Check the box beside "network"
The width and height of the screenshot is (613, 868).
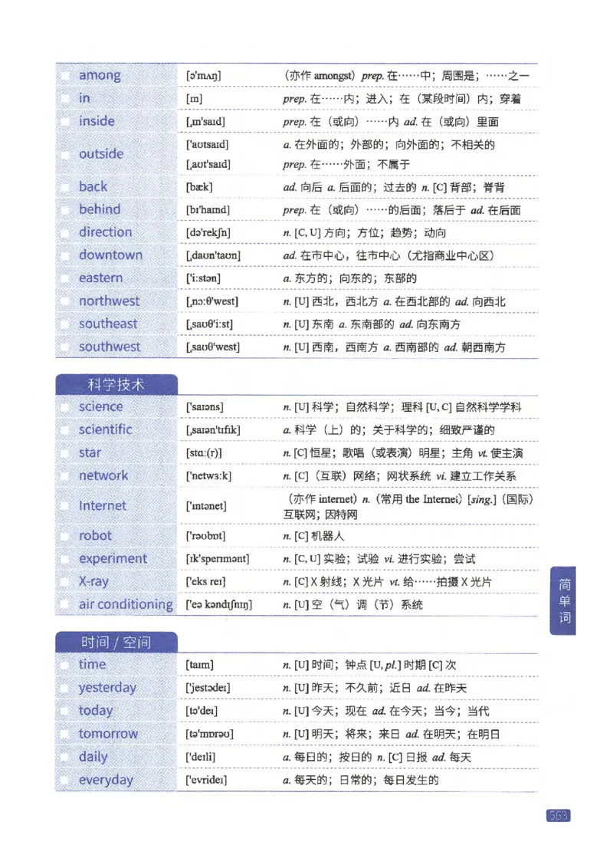click(x=65, y=476)
